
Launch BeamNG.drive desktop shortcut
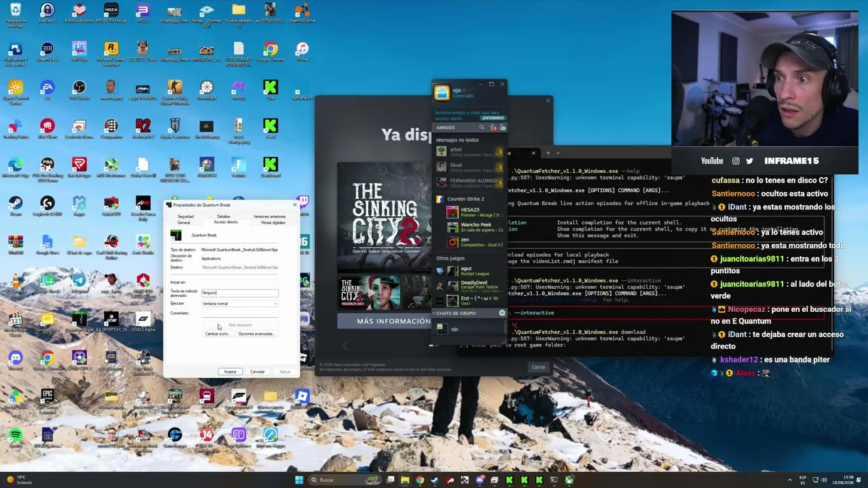pyautogui.click(x=302, y=14)
